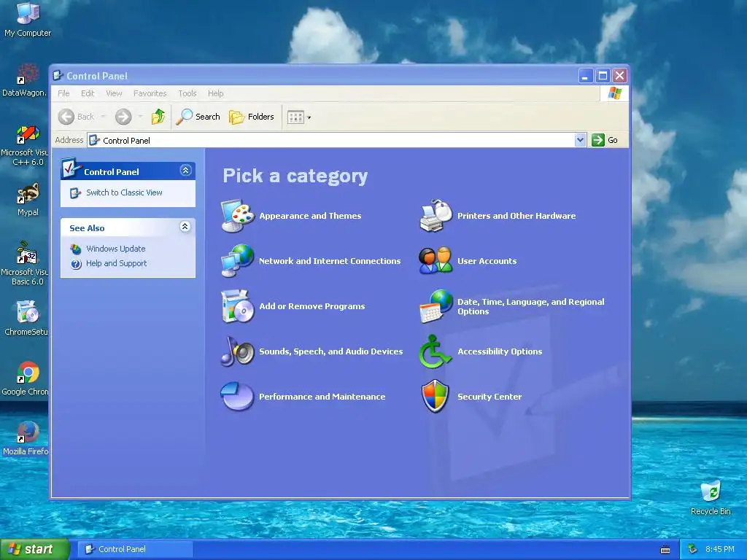Click Sounds, Speech, and Audio Devices text
This screenshot has height=560, width=747.
331,351
